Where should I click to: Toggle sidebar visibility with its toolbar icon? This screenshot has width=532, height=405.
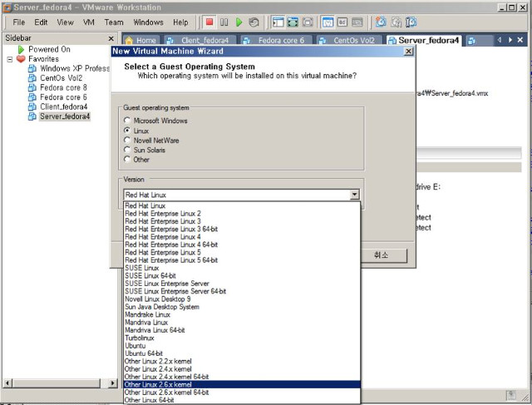[278, 22]
